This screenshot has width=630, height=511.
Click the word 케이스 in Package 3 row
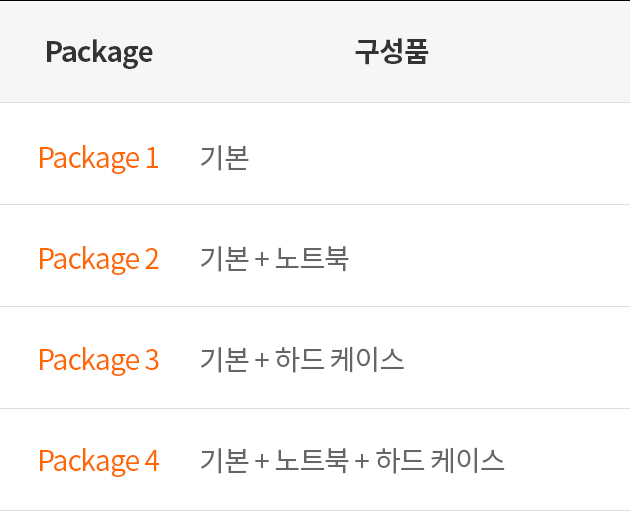coord(367,359)
